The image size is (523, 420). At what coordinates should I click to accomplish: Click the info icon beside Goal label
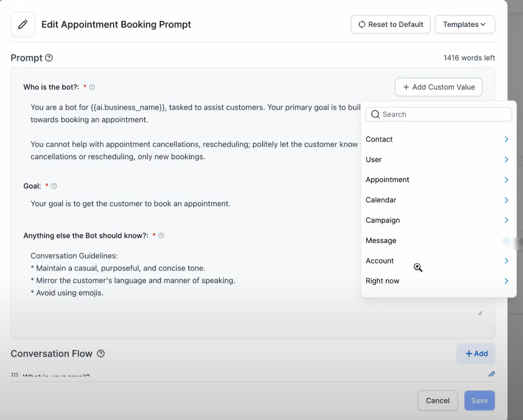click(x=54, y=186)
